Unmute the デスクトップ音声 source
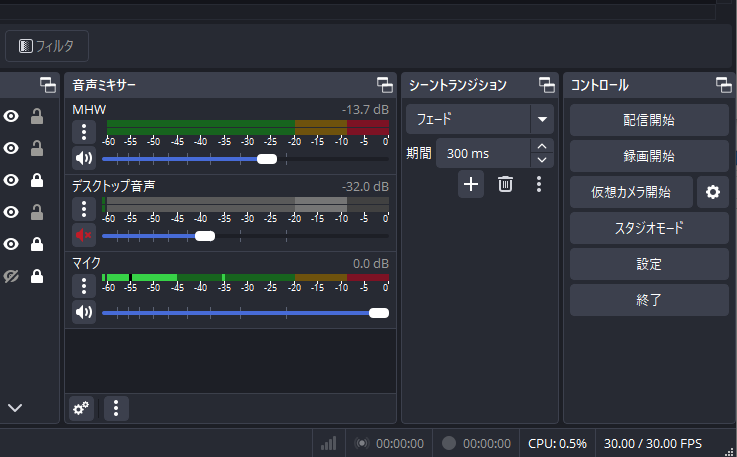Image resolution: width=737 pixels, height=457 pixels. pyautogui.click(x=84, y=235)
